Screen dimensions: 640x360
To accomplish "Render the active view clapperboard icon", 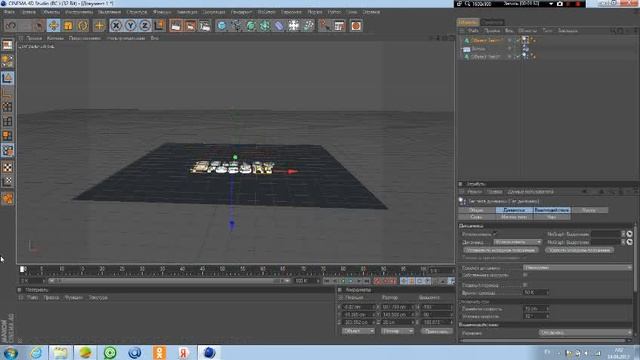I will [176, 26].
